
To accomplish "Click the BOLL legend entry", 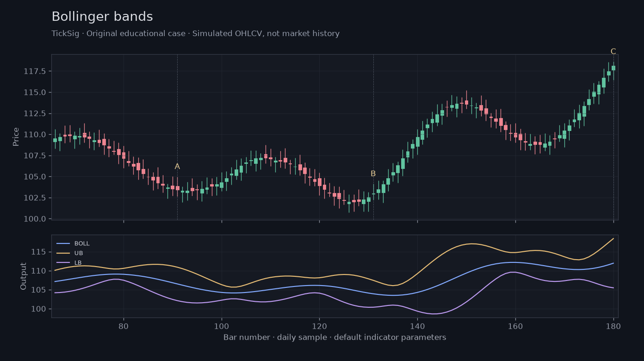I will tap(73, 243).
